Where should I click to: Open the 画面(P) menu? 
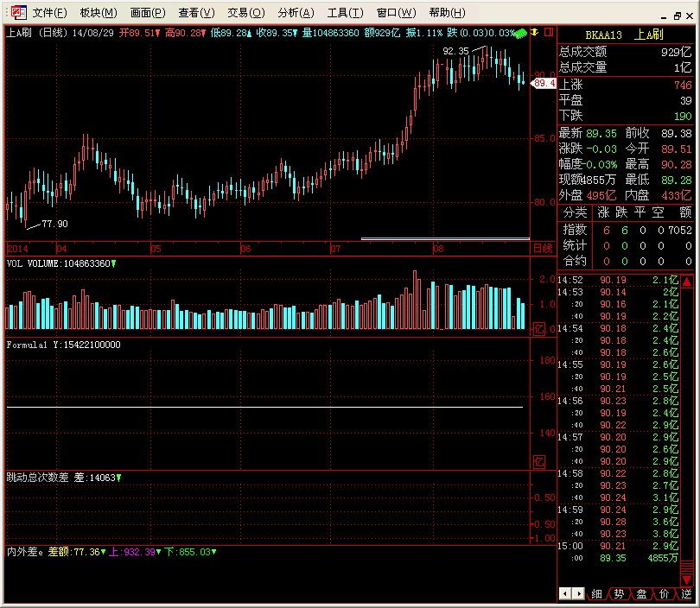coord(148,13)
